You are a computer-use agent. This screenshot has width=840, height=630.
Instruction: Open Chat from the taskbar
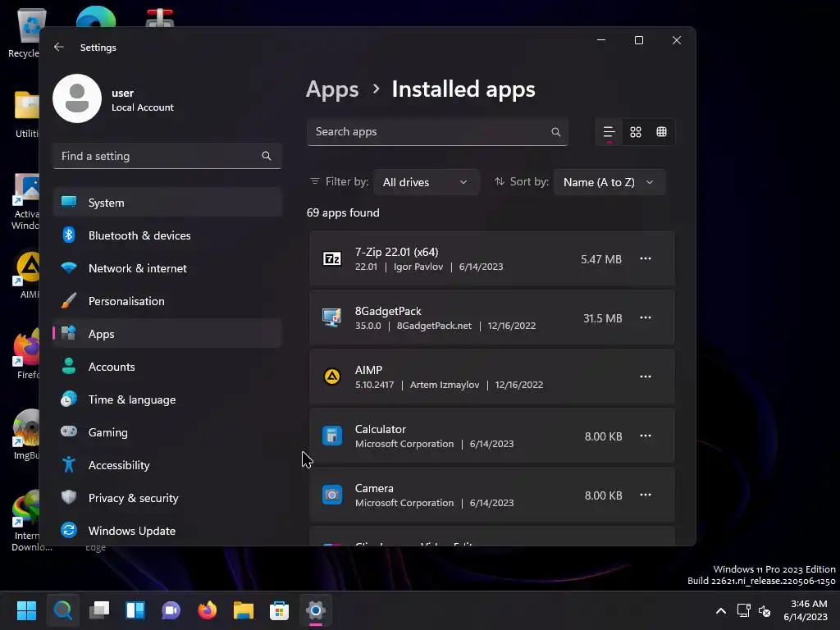171,610
